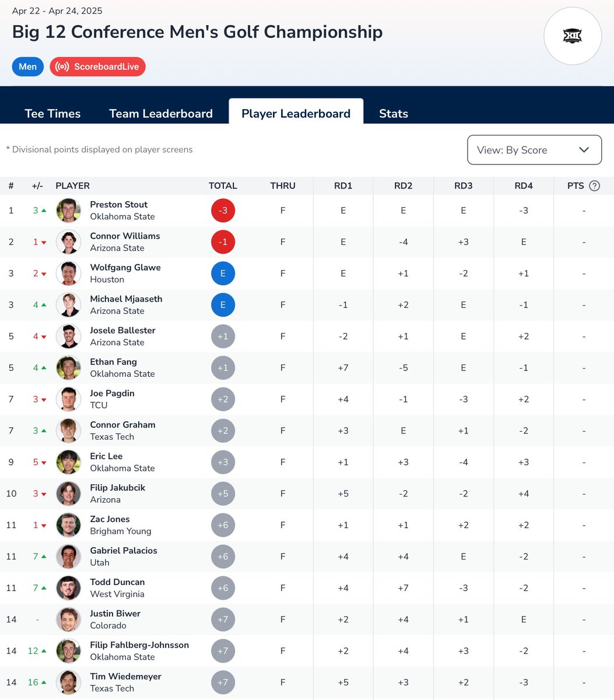Click Justin Biwer's +7 total badge

(223, 620)
